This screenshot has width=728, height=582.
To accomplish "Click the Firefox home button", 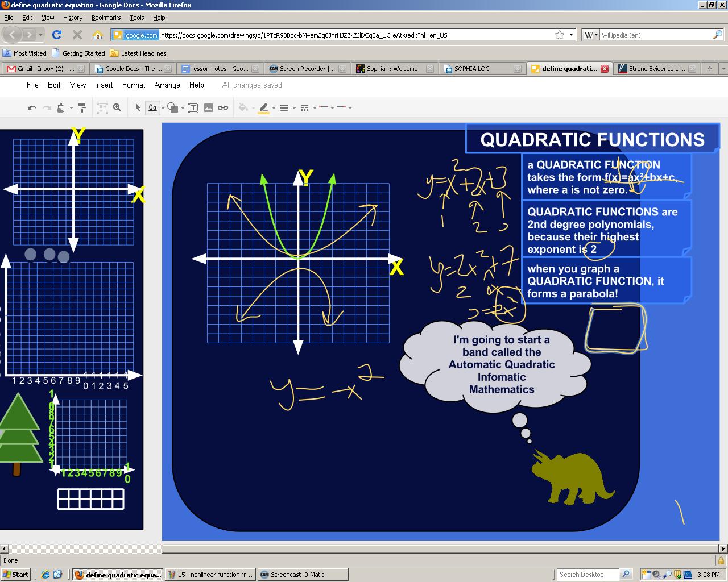I will point(98,35).
